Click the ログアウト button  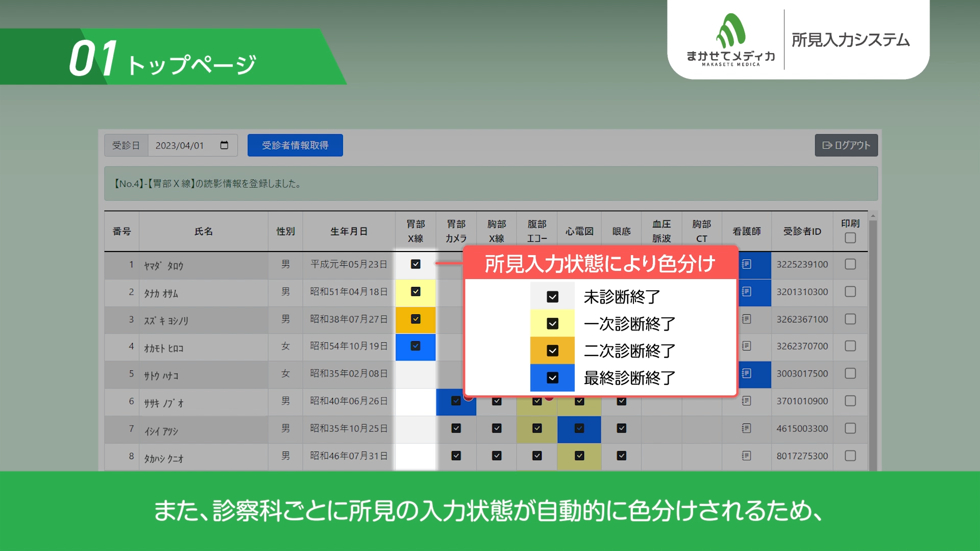[846, 145]
